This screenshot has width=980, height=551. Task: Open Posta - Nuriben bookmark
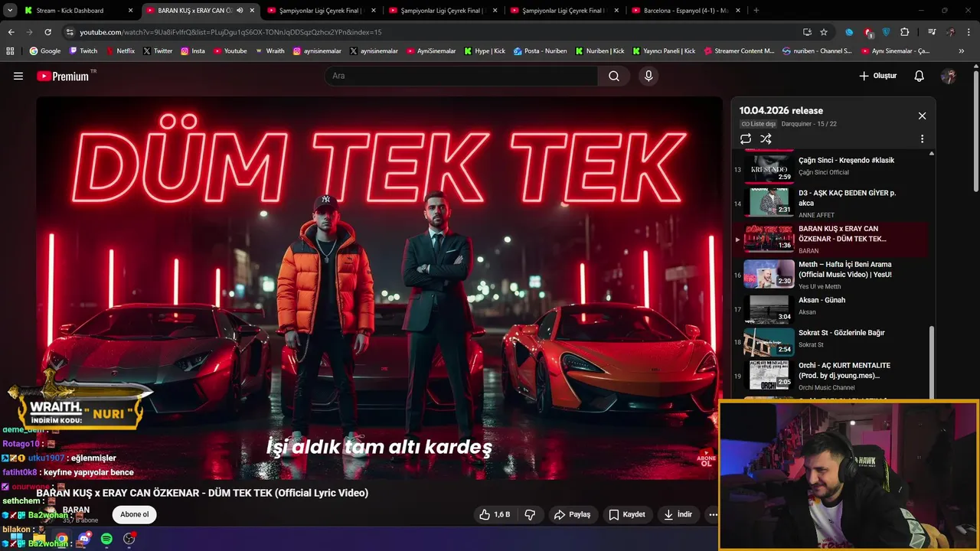pos(540,51)
